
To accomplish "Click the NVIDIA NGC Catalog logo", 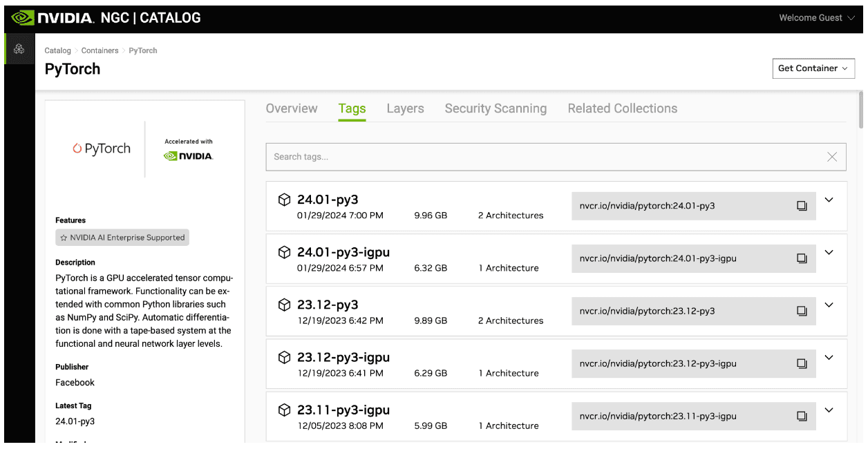I will click(106, 18).
